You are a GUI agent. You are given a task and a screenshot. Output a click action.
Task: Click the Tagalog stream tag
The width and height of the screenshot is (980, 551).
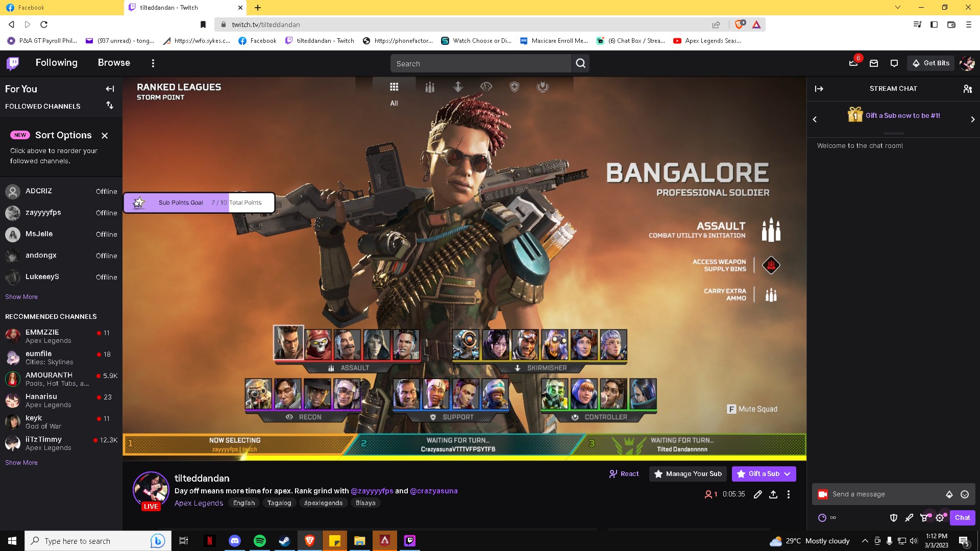[279, 503]
